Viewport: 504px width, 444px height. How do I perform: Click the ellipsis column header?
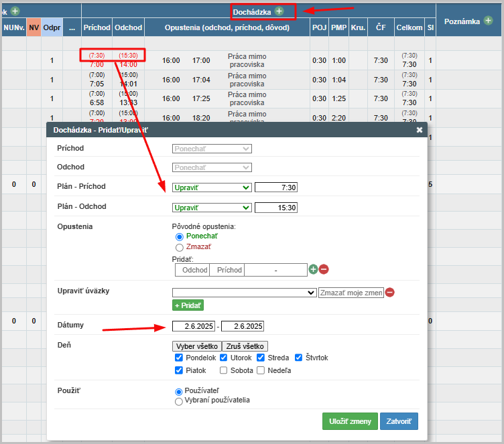(x=72, y=27)
